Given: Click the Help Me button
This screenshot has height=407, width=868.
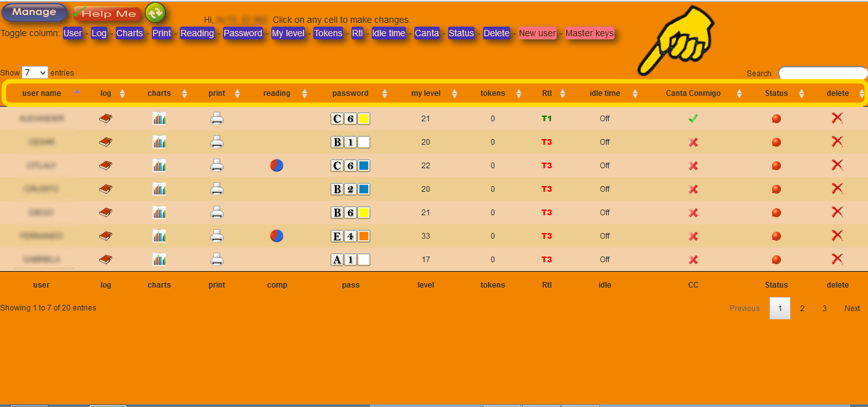Looking at the screenshot, I should pyautogui.click(x=107, y=14).
